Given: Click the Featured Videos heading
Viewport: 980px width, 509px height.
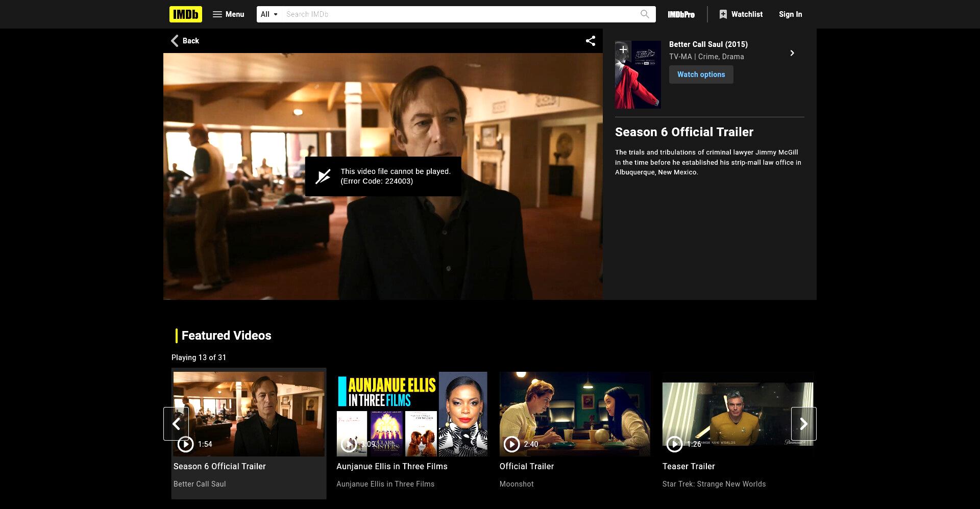Looking at the screenshot, I should 226,336.
